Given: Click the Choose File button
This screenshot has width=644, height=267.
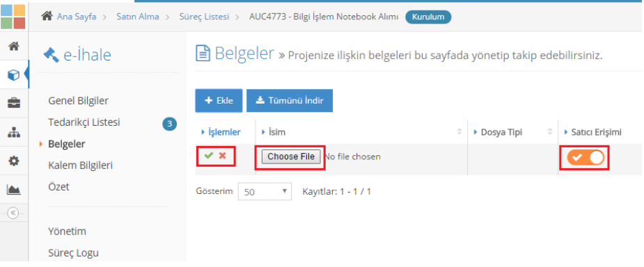Looking at the screenshot, I should click(291, 156).
